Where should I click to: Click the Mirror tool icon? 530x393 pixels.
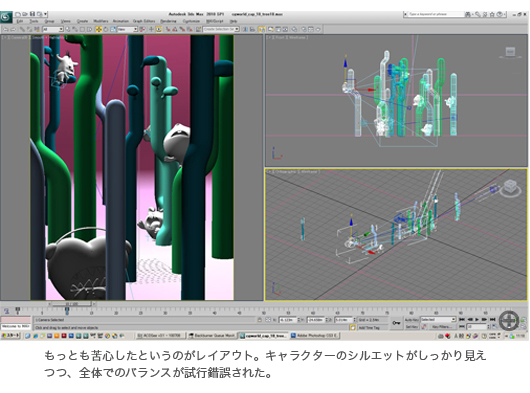(x=246, y=29)
